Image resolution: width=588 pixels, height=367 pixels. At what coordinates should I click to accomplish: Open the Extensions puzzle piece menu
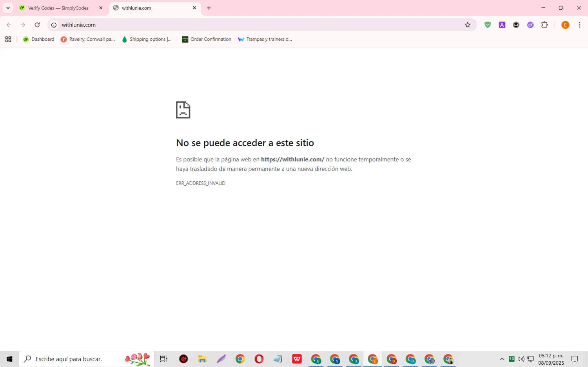[x=544, y=25]
